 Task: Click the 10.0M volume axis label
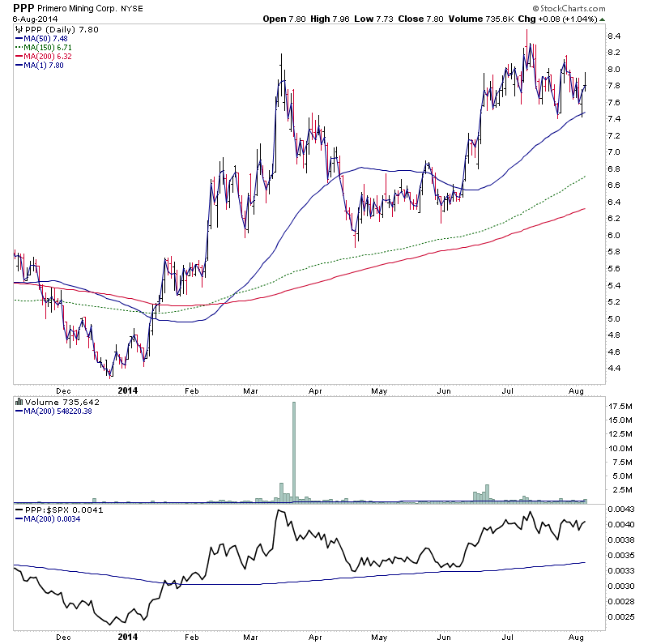[620, 449]
